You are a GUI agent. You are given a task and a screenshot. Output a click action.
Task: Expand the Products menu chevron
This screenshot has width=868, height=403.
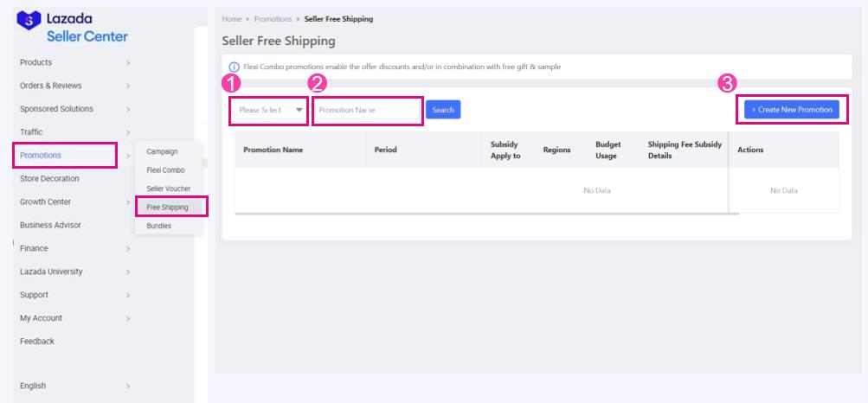pyautogui.click(x=127, y=62)
